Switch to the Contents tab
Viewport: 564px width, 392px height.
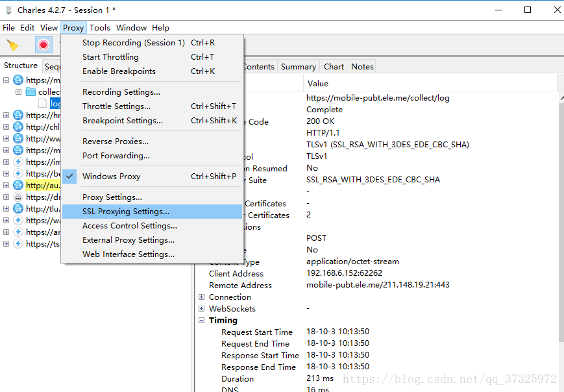[x=260, y=67]
